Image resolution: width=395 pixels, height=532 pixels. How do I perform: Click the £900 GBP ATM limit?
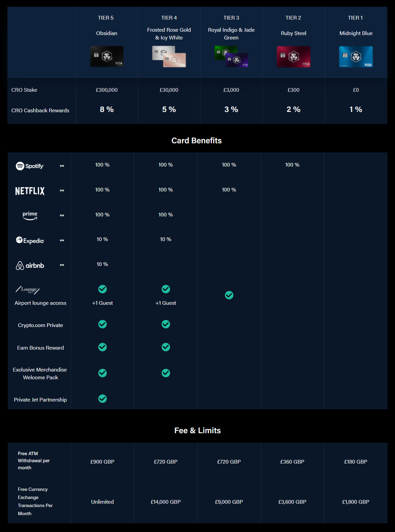(102, 462)
